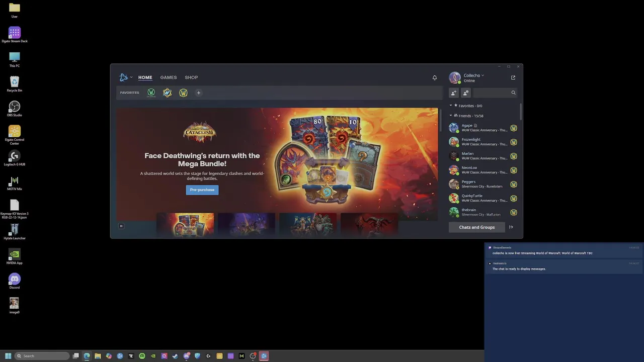Collapse the friends sidebar arrow
Viewport: 644px width, 362px height.
pyautogui.click(x=511, y=227)
